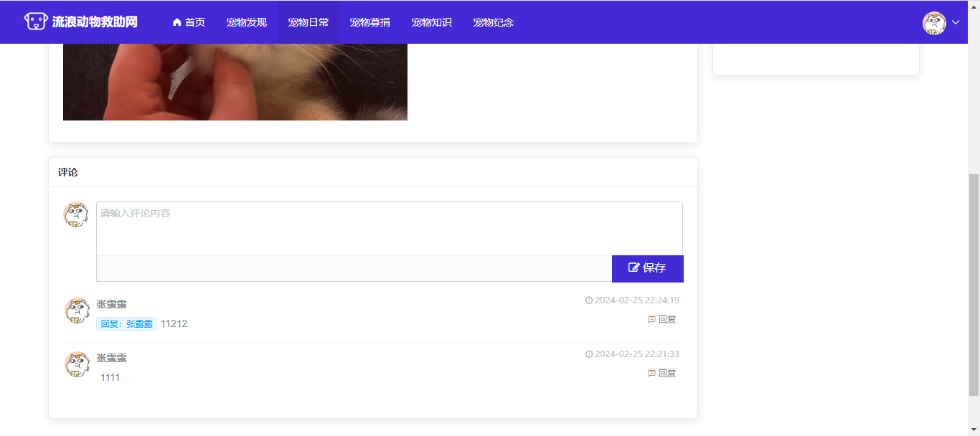Reply to the 11212 comment

click(x=662, y=320)
